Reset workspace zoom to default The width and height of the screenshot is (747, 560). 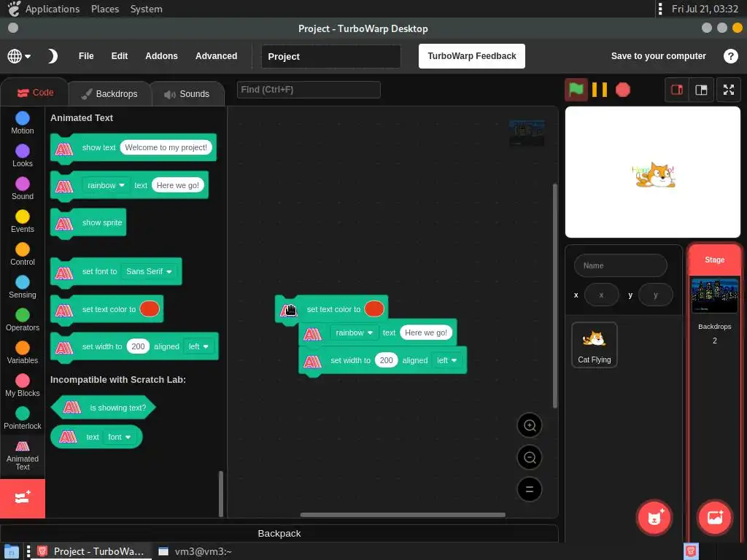pos(530,489)
